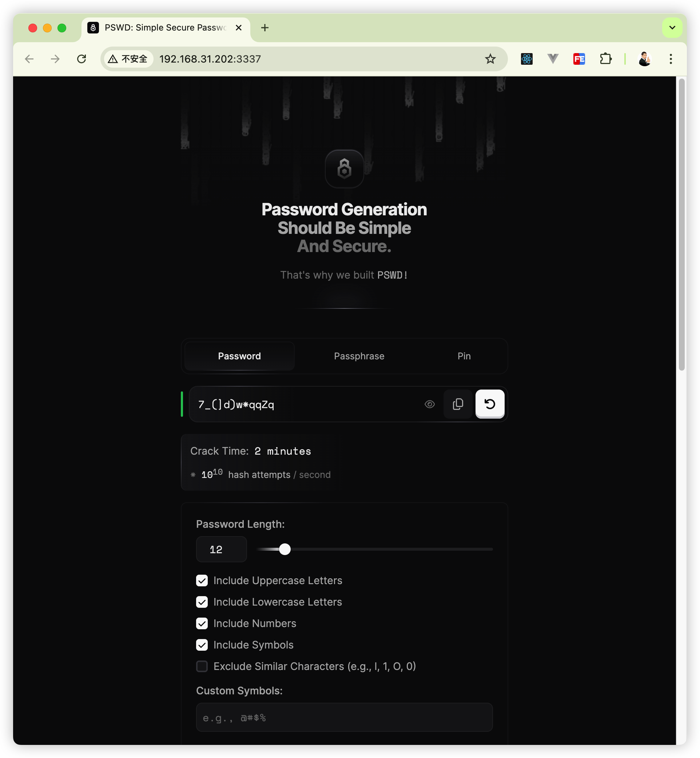
Task: Switch to the Passphrase tab
Action: (359, 356)
